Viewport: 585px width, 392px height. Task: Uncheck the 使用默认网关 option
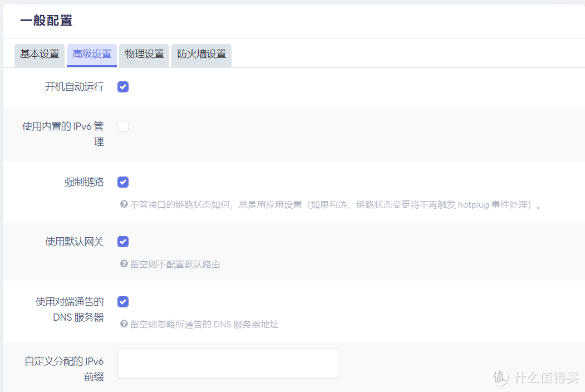click(x=122, y=242)
